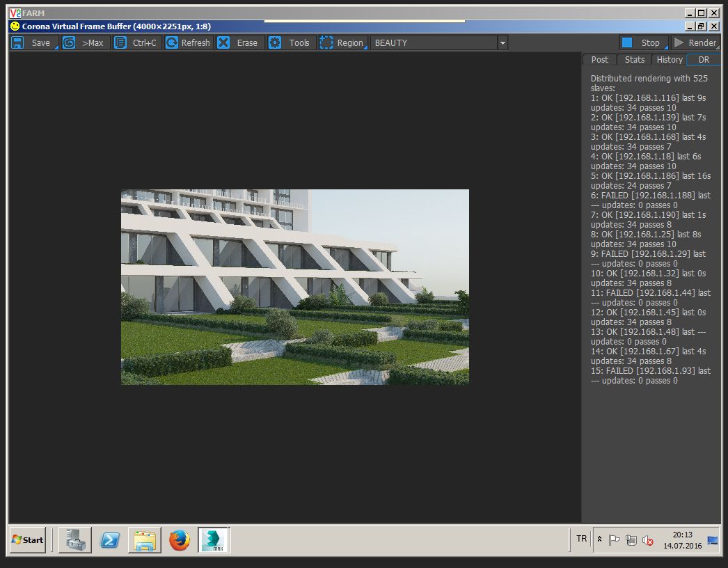Viewport: 728px width, 568px height.
Task: Click the 'Distributed rendering with 525 slaves' header
Action: coord(649,83)
